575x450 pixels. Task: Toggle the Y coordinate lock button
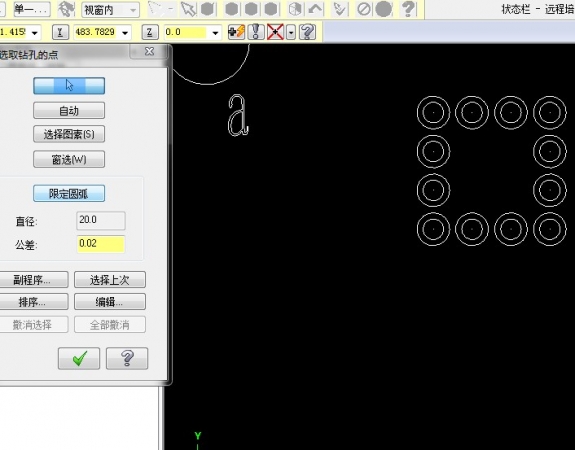coord(60,32)
